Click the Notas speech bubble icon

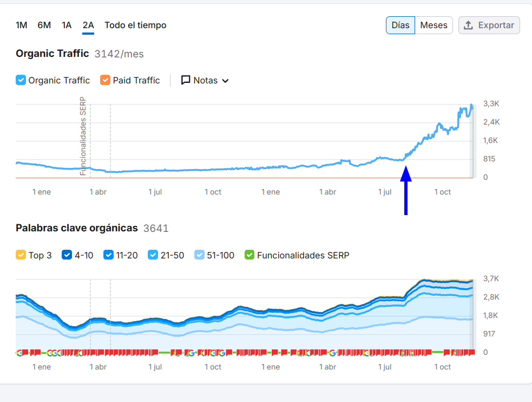[x=186, y=80]
